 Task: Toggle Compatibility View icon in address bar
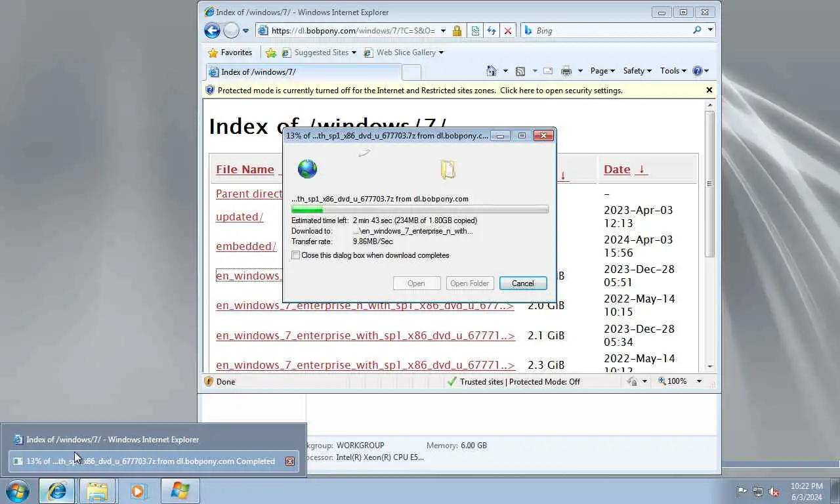coord(476,31)
